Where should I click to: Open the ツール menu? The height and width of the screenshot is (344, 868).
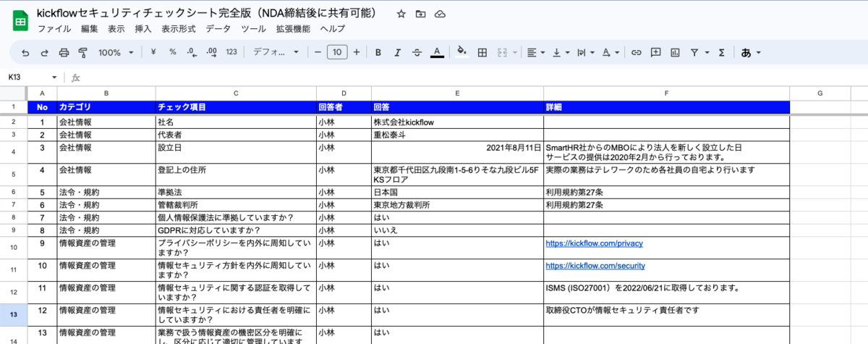253,29
